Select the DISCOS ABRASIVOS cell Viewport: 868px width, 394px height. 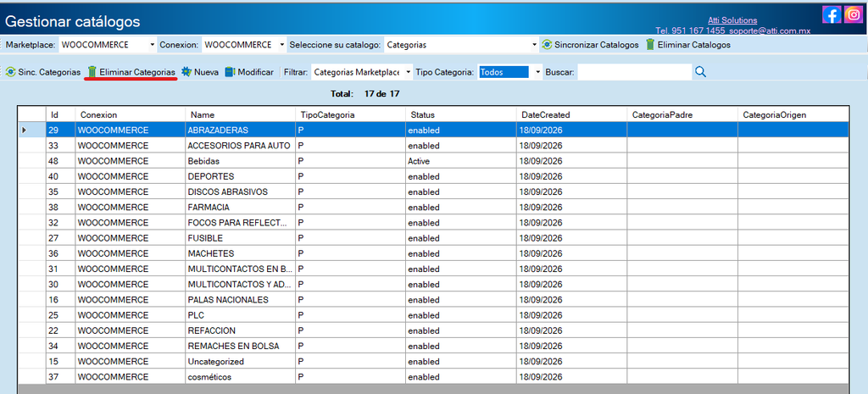point(240,191)
